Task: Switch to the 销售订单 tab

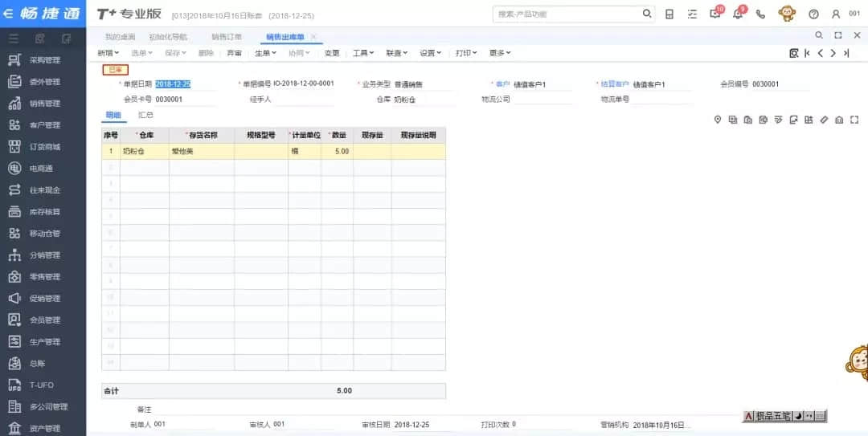Action: coord(226,37)
